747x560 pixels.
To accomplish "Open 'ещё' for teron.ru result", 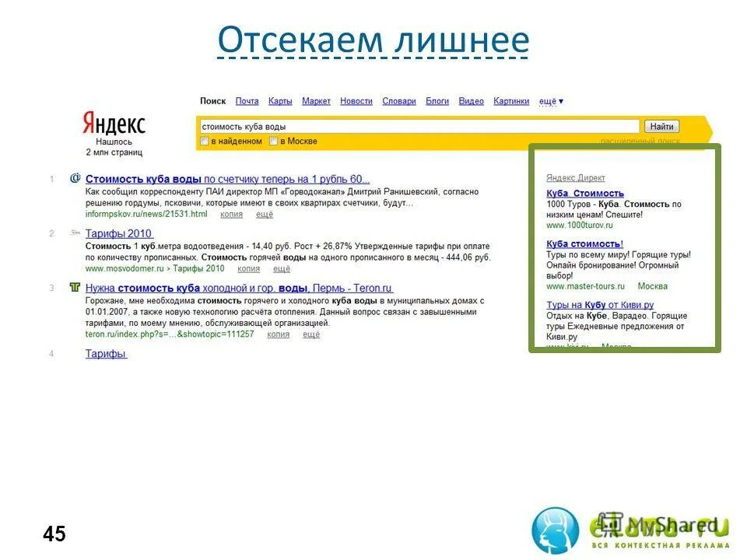I will tap(311, 334).
